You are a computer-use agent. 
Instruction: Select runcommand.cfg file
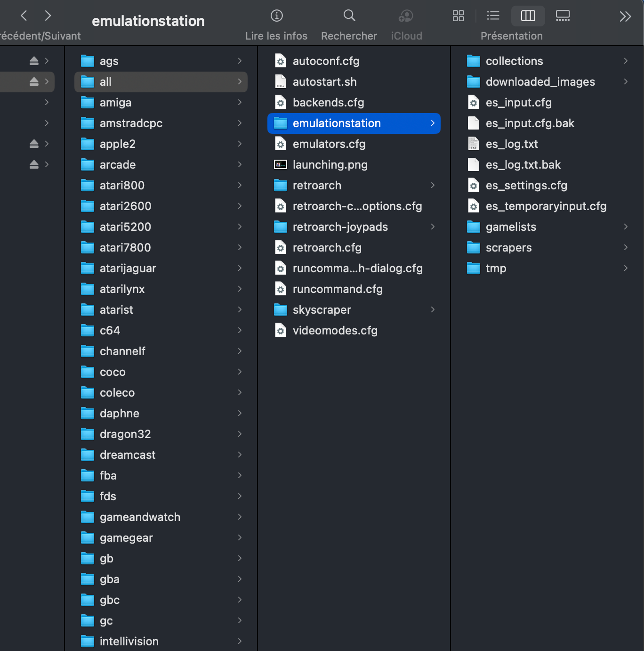tap(354, 289)
